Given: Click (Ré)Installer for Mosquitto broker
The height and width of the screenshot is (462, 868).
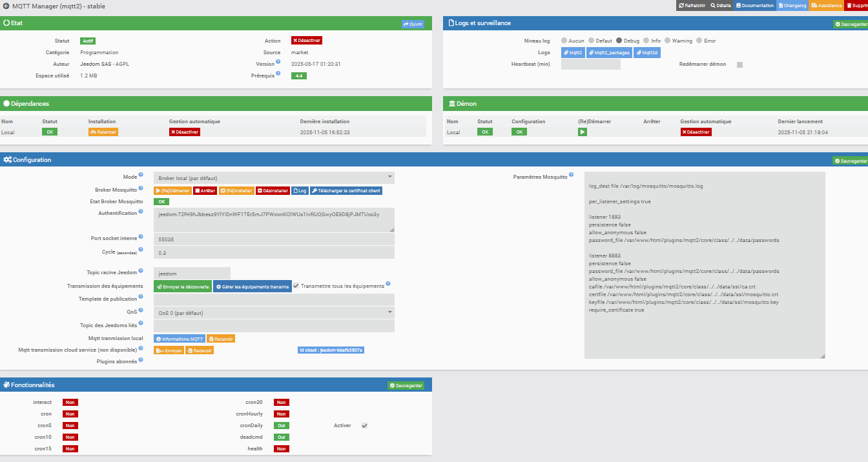Looking at the screenshot, I should tap(237, 191).
